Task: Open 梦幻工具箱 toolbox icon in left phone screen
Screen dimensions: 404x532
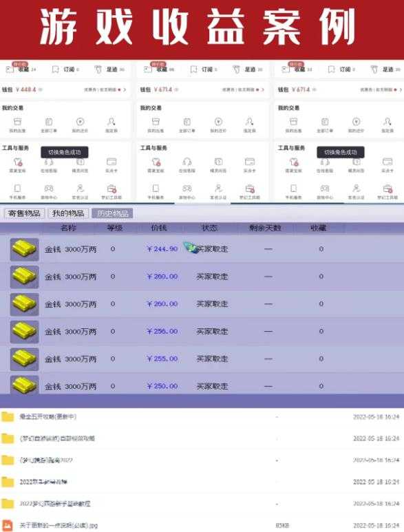Action: pos(112,189)
